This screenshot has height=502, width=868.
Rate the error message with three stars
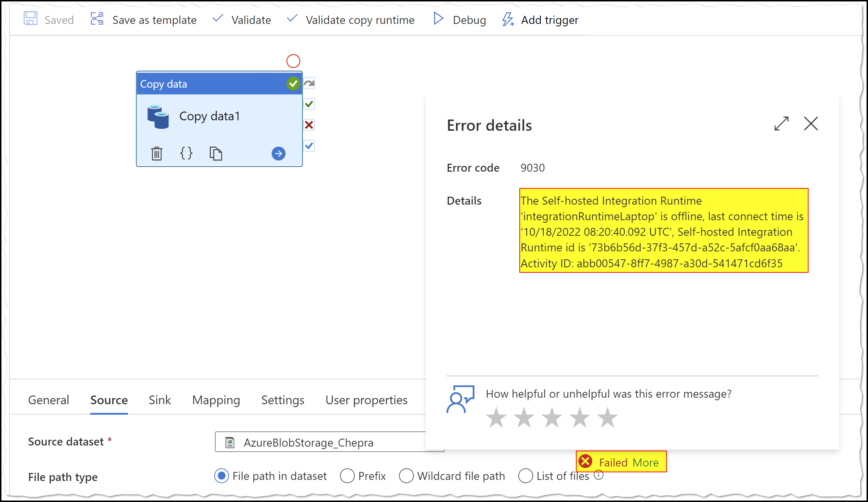(552, 417)
